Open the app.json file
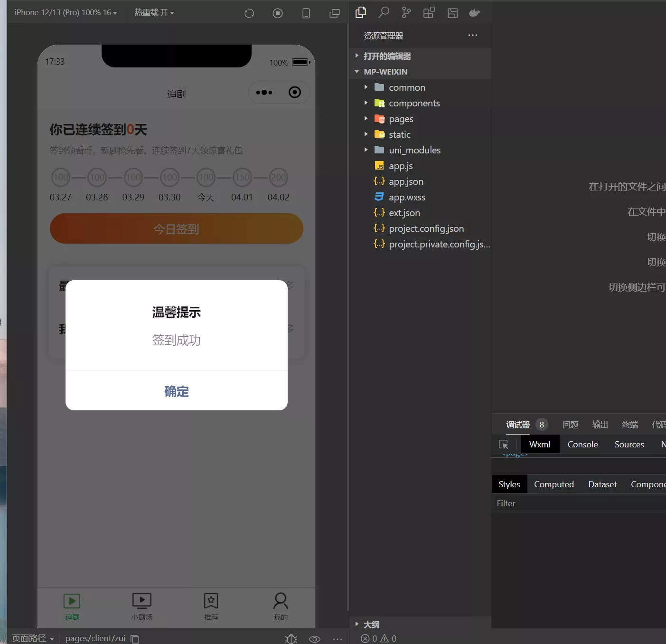The image size is (666, 644). coord(406,181)
